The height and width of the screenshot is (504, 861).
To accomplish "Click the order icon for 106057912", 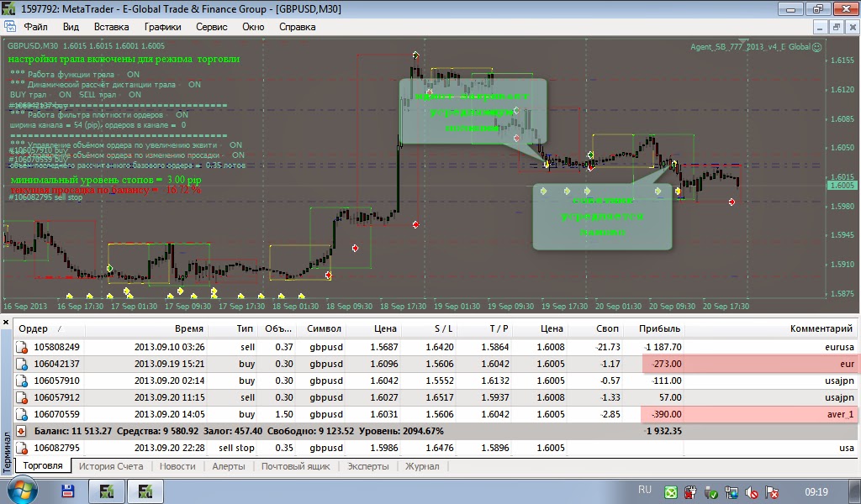I will click(x=22, y=397).
